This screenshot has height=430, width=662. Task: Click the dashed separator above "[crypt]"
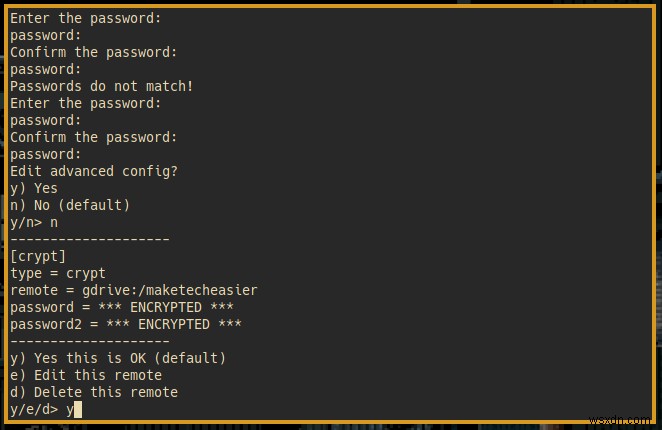click(x=90, y=239)
